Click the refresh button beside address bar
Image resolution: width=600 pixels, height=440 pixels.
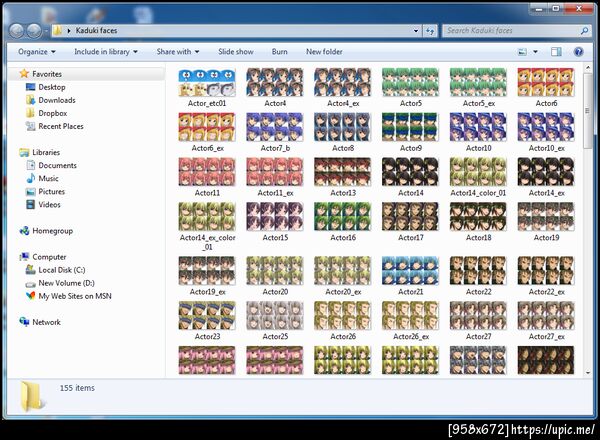click(x=430, y=31)
